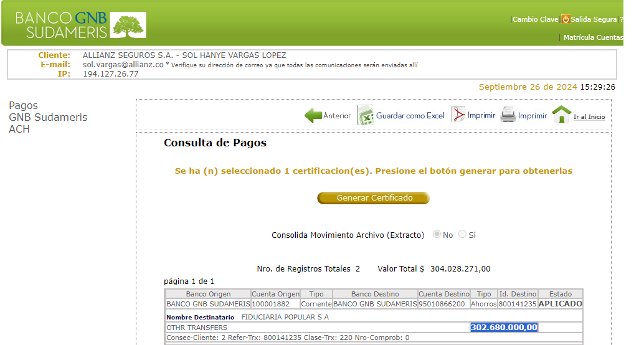The width and height of the screenshot is (644, 345).
Task: Click the printer Imprimir icon
Action: (x=508, y=115)
